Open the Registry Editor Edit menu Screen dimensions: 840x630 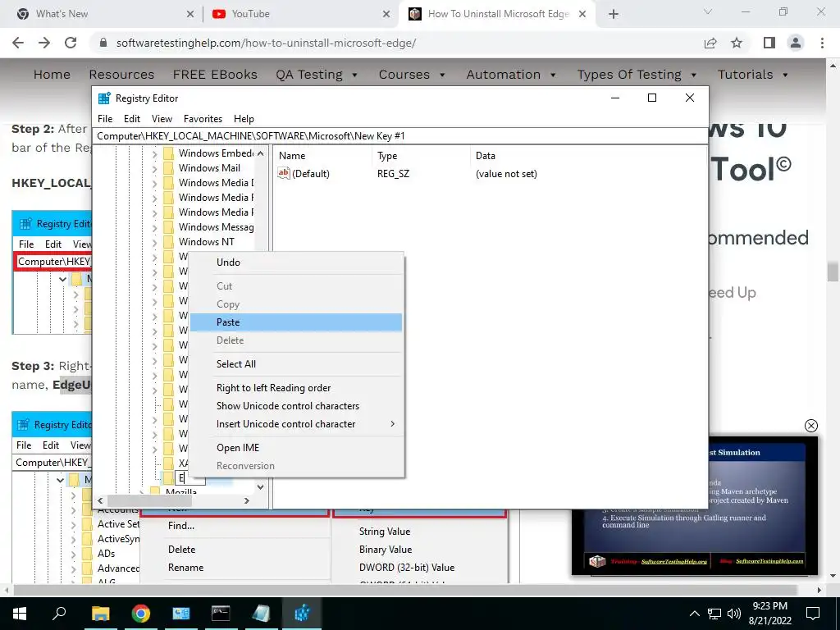[132, 119]
